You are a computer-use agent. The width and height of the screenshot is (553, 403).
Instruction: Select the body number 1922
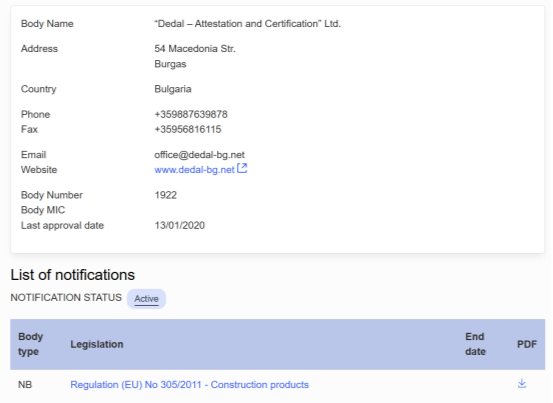pos(165,195)
